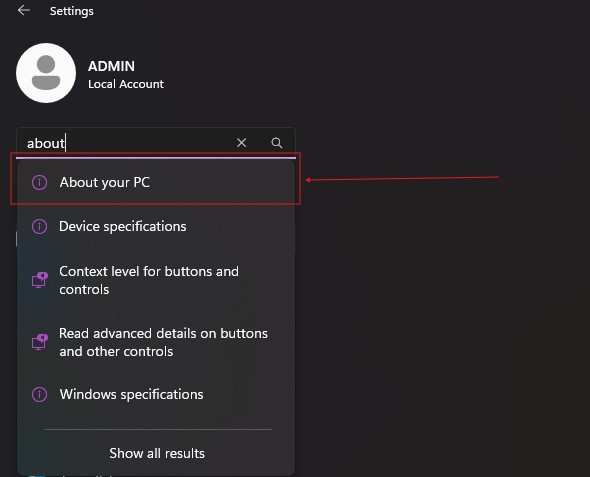Open the Device specifications result
Screen dimensions: 590x477
pyautogui.click(x=156, y=226)
